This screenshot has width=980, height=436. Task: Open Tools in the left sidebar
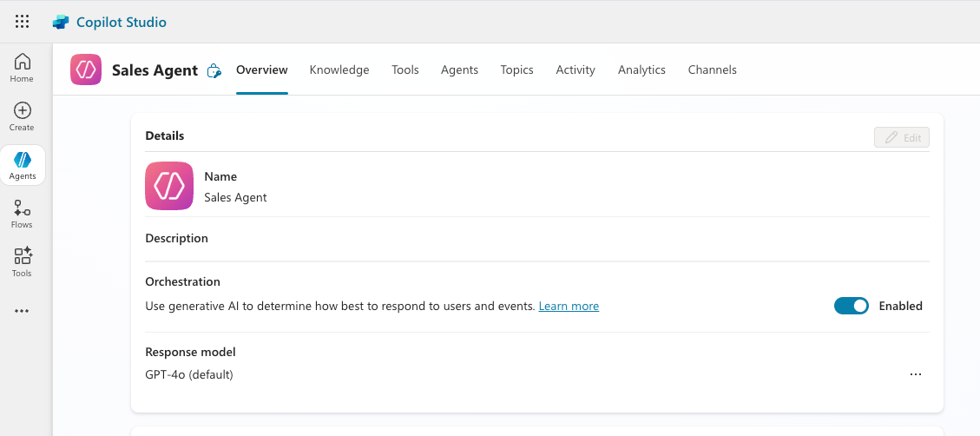pyautogui.click(x=23, y=262)
